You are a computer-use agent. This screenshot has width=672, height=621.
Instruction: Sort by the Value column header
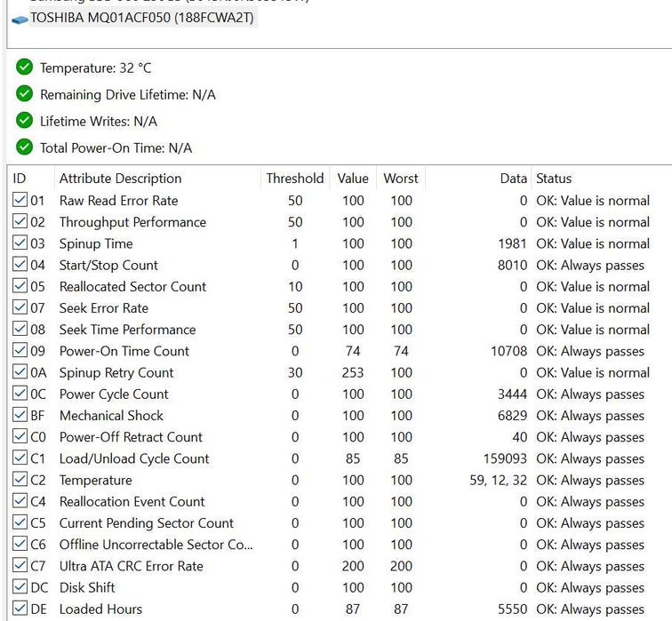353,179
